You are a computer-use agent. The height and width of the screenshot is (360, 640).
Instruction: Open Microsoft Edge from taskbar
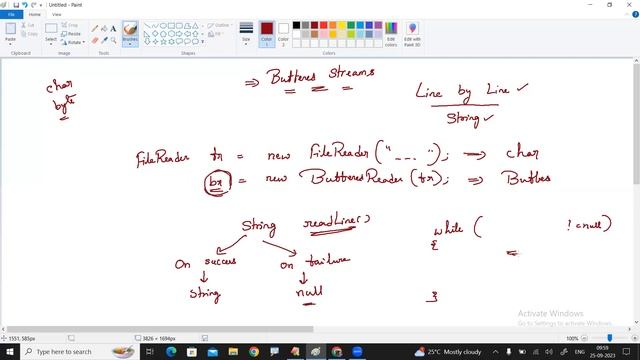171,351
